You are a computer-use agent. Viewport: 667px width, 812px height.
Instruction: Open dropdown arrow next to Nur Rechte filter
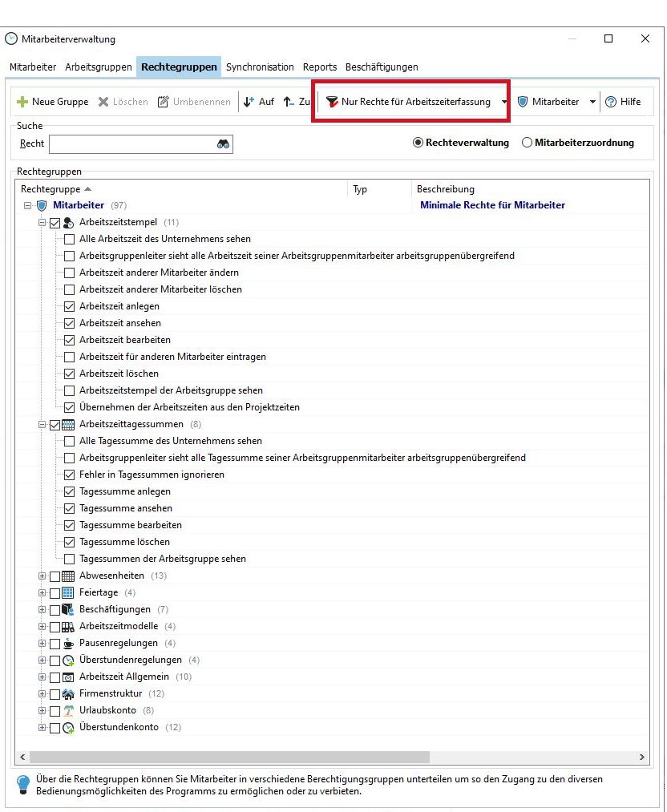pos(504,102)
